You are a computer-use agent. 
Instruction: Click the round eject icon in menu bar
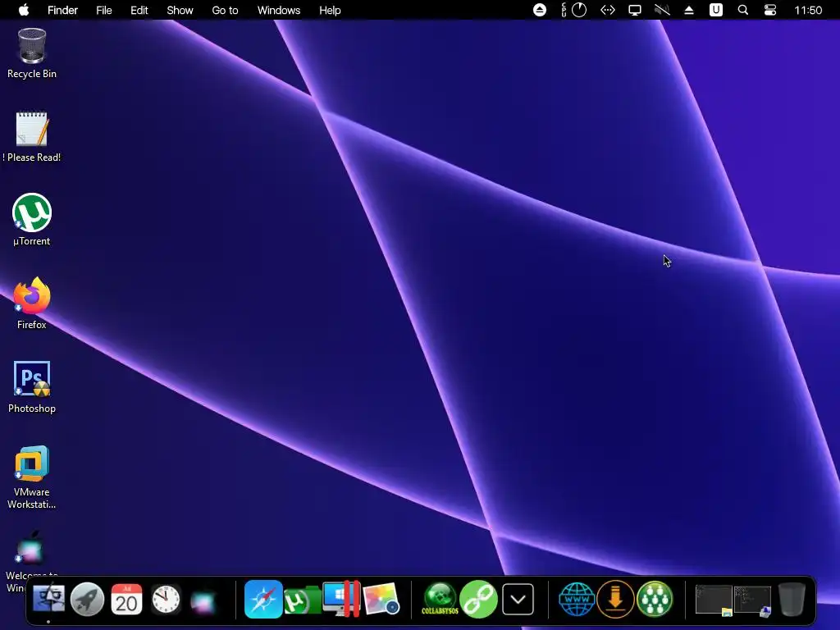pyautogui.click(x=540, y=10)
